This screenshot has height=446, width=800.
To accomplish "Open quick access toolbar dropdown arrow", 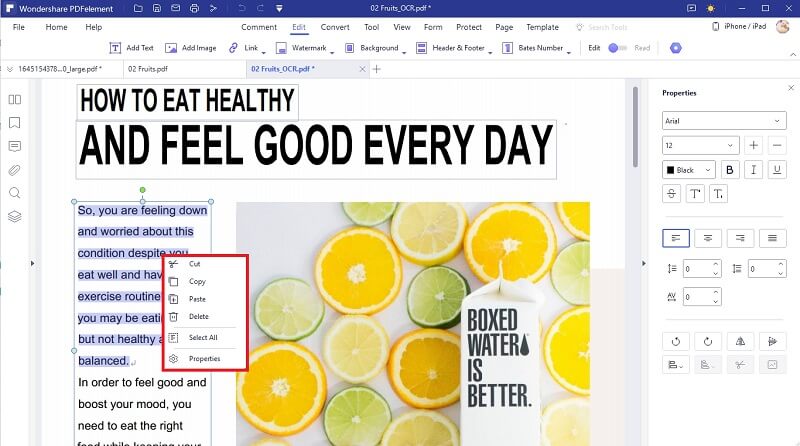I will click(279, 8).
